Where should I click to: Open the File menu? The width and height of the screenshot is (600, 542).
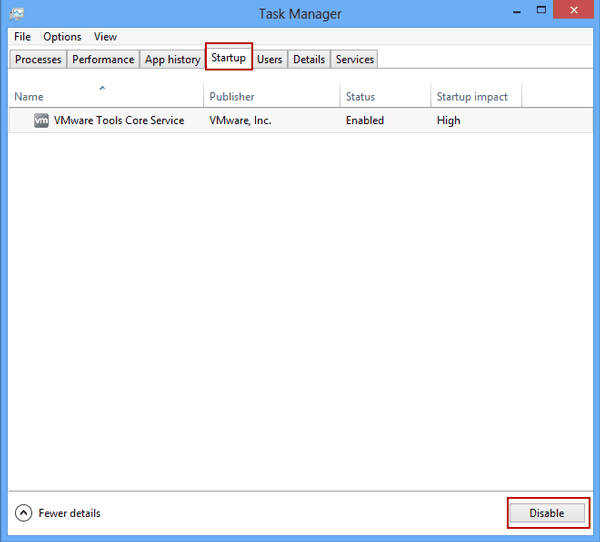22,37
